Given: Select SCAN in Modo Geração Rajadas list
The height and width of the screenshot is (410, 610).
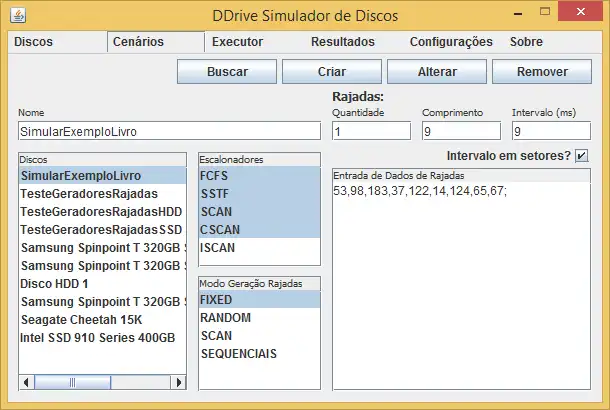Looking at the screenshot, I should point(259,335).
